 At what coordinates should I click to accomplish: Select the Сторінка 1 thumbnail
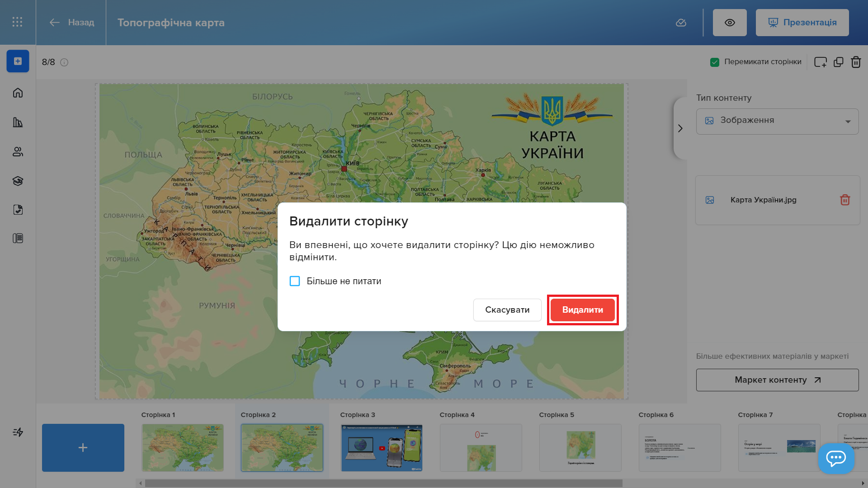point(183,448)
